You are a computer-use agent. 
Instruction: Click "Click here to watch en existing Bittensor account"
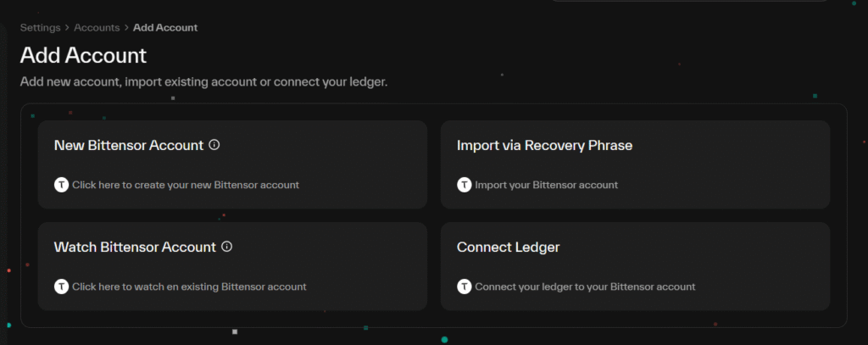[189, 287]
